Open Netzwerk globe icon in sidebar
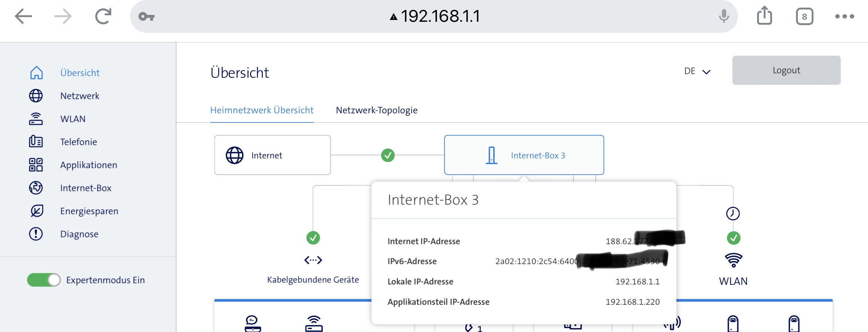This screenshot has width=868, height=332. (x=36, y=96)
